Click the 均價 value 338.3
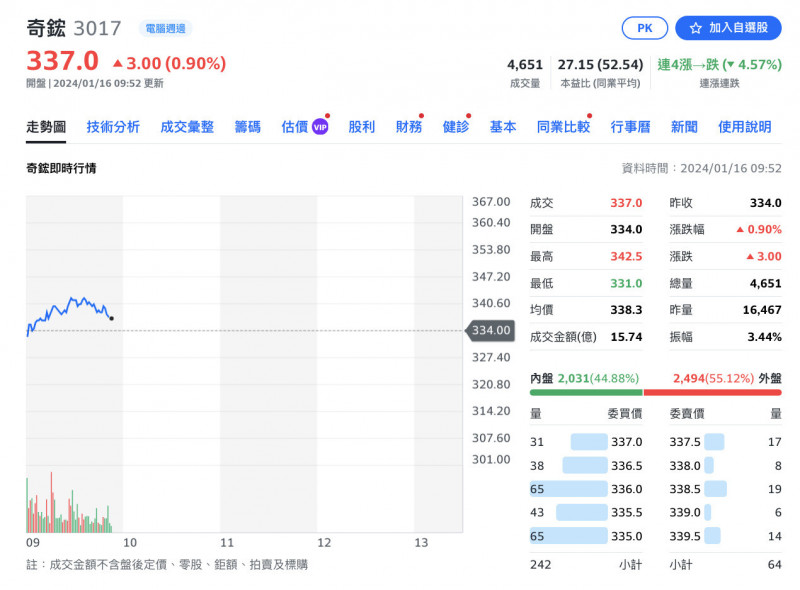800x590 pixels. 626,310
